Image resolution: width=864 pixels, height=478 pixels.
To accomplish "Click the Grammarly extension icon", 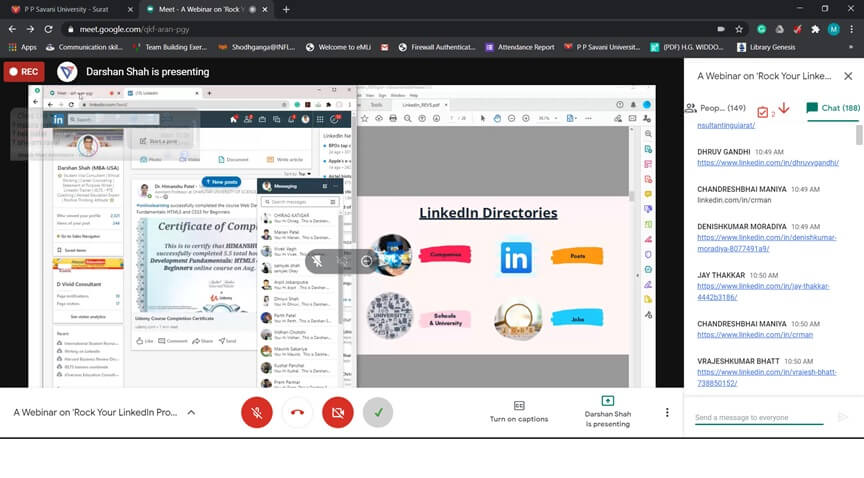I will tap(762, 29).
